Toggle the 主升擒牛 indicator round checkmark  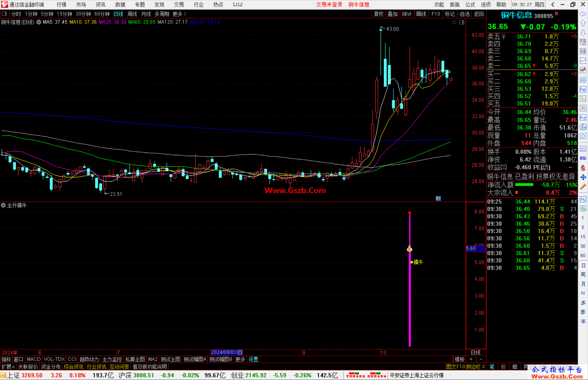3,205
